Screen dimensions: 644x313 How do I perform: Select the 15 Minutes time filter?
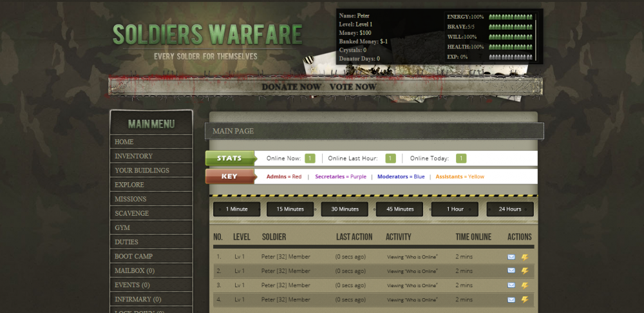click(290, 209)
